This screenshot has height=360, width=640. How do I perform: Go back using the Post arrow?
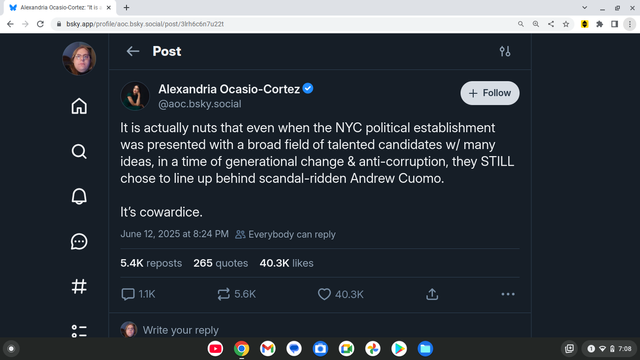pos(133,51)
